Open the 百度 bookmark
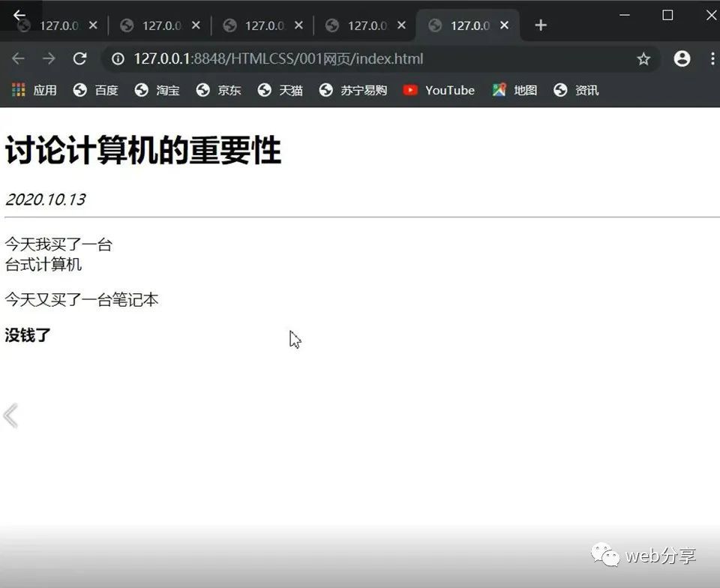 coord(95,90)
